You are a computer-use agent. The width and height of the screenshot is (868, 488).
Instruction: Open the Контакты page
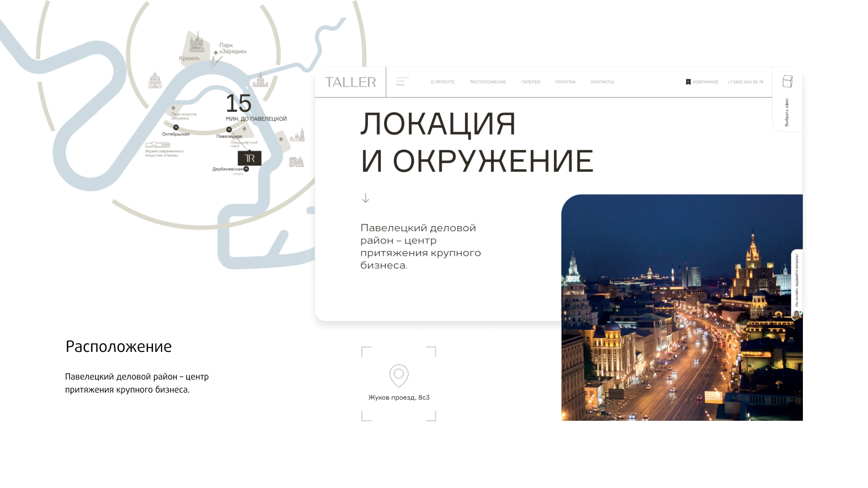(x=602, y=82)
